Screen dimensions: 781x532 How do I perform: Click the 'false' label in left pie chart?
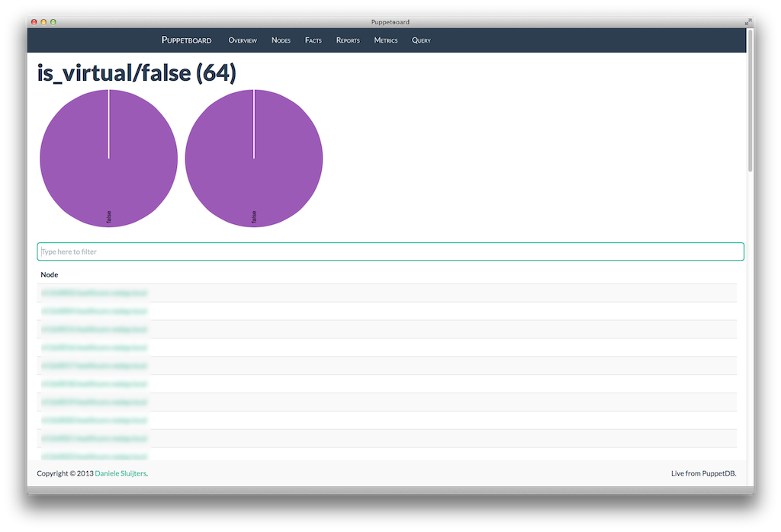coord(109,217)
